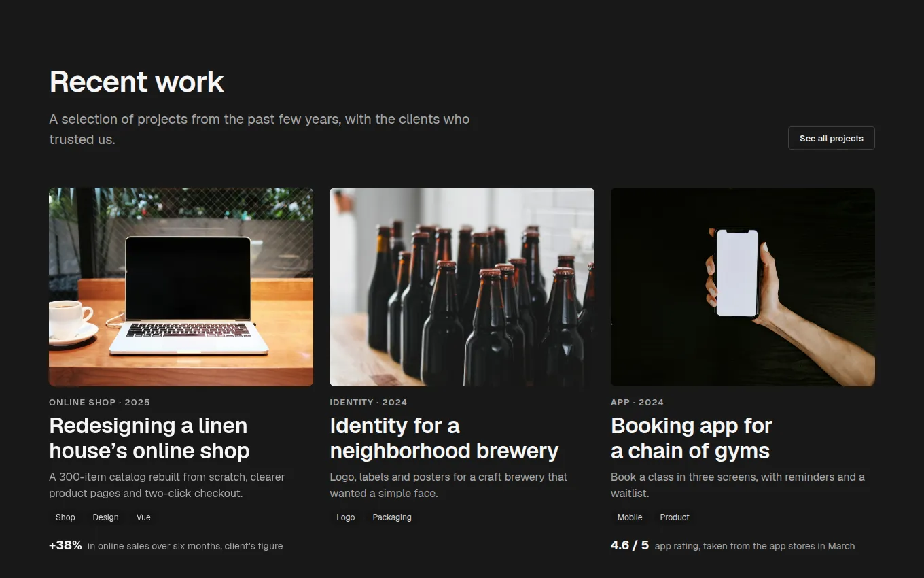The height and width of the screenshot is (578, 924).
Task: Click "app rating, taken from the app stores" caption
Action: coord(755,546)
